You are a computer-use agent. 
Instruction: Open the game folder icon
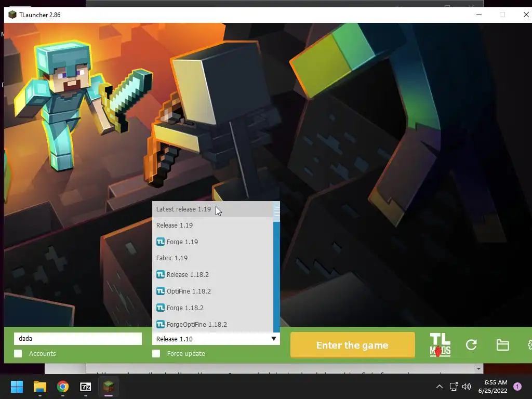pos(502,345)
